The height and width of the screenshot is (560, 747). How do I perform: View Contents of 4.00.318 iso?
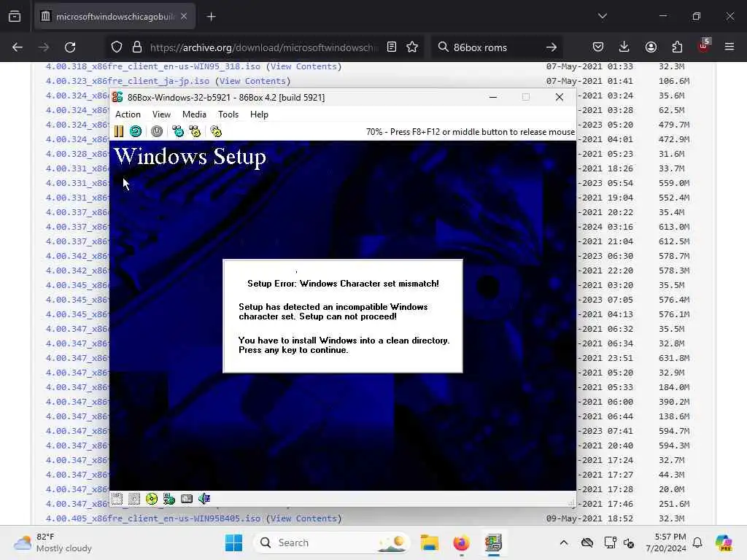pyautogui.click(x=304, y=66)
